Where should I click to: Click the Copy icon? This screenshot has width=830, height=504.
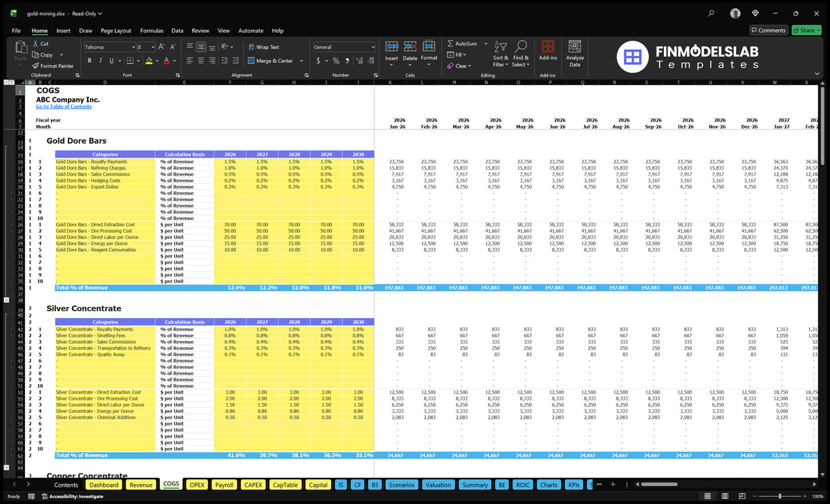(x=36, y=55)
